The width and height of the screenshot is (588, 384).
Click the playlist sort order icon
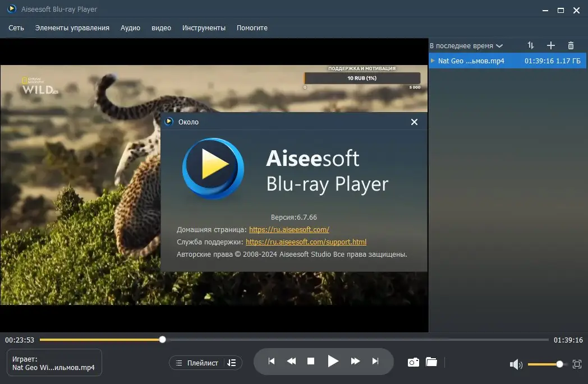531,45
